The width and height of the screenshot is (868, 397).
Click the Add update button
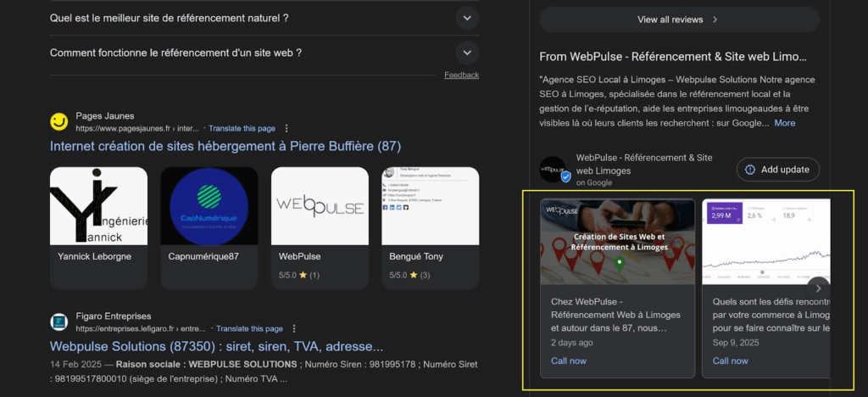[x=778, y=170]
